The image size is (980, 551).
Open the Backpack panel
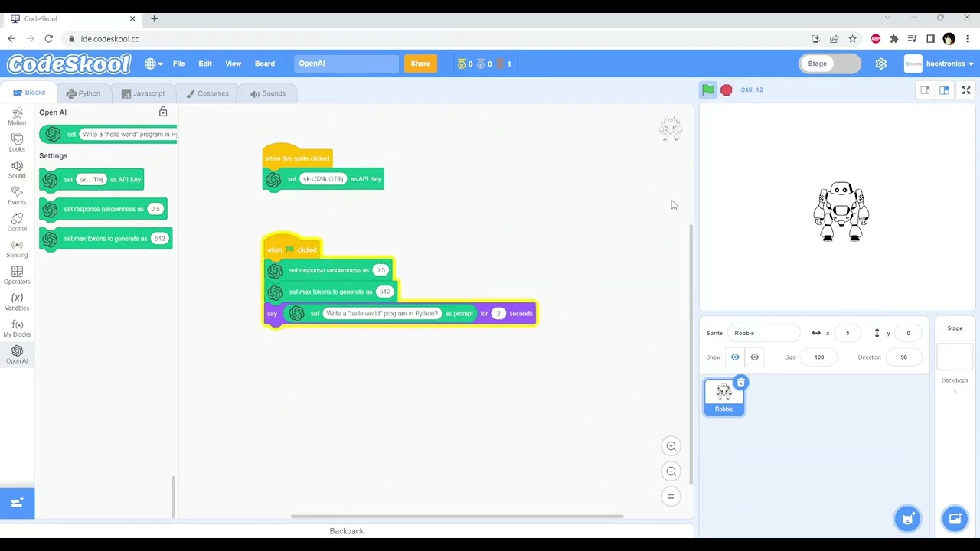[347, 531]
